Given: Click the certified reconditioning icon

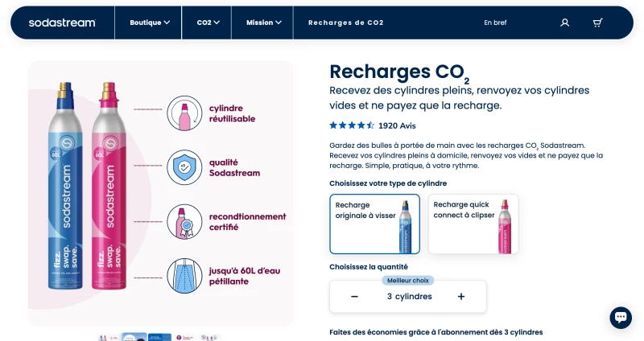Looking at the screenshot, I should (184, 222).
